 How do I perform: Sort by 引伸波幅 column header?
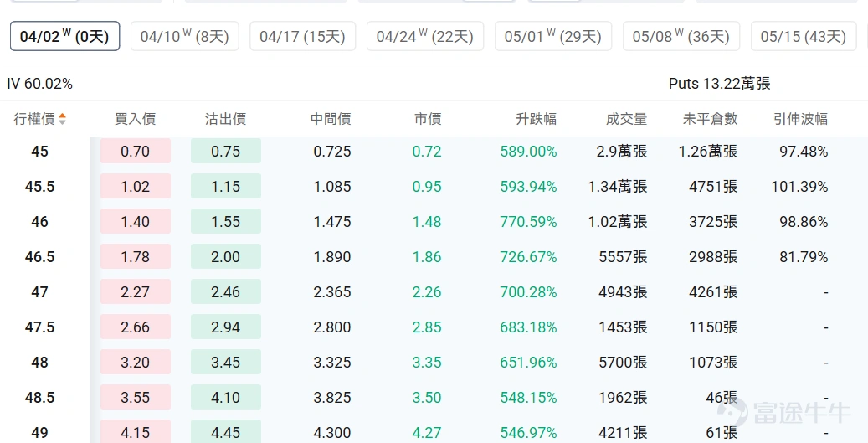click(800, 119)
